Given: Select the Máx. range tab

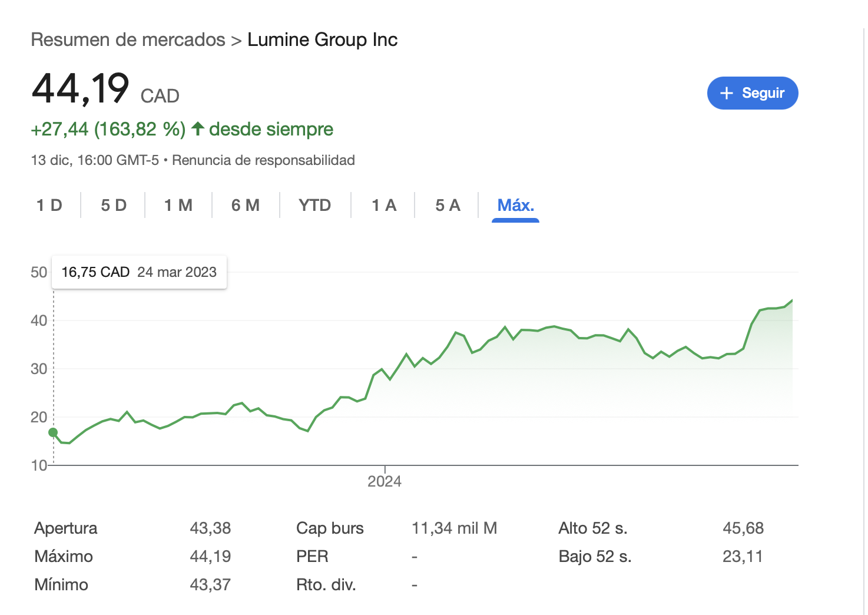Looking at the screenshot, I should click(516, 205).
